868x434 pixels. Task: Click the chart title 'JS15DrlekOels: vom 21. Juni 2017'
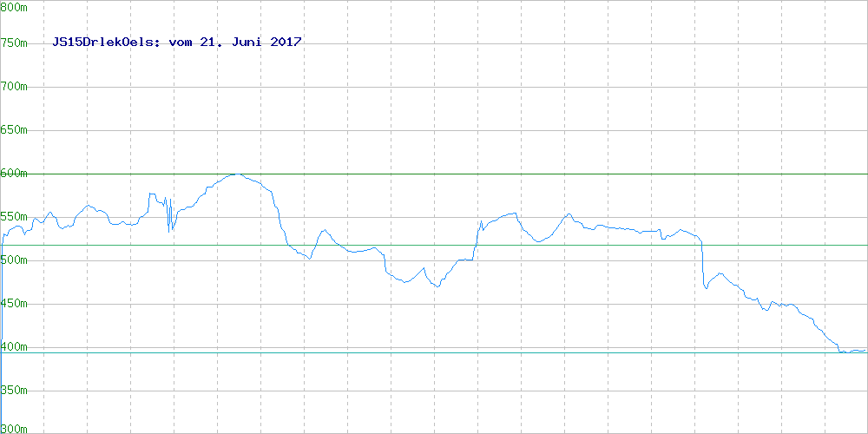click(176, 42)
